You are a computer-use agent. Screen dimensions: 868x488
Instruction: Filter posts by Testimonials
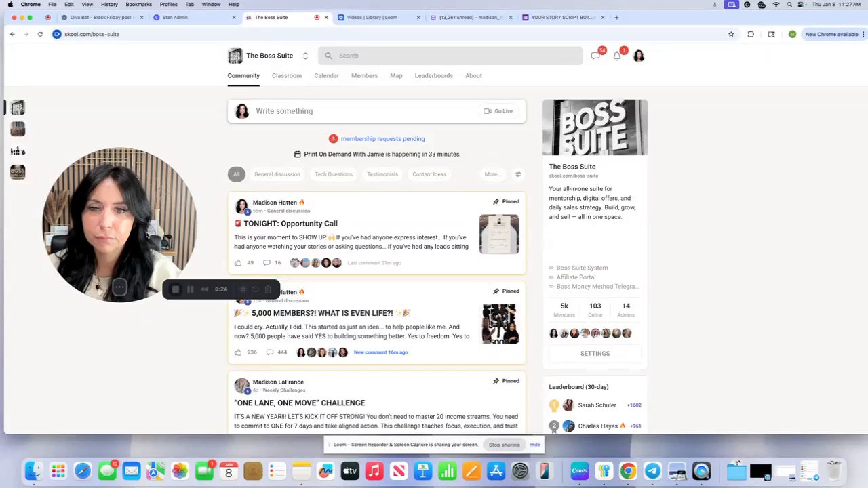click(382, 174)
